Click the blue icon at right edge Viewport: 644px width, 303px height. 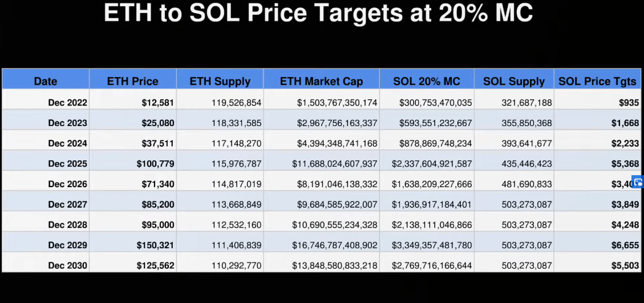pyautogui.click(x=638, y=181)
